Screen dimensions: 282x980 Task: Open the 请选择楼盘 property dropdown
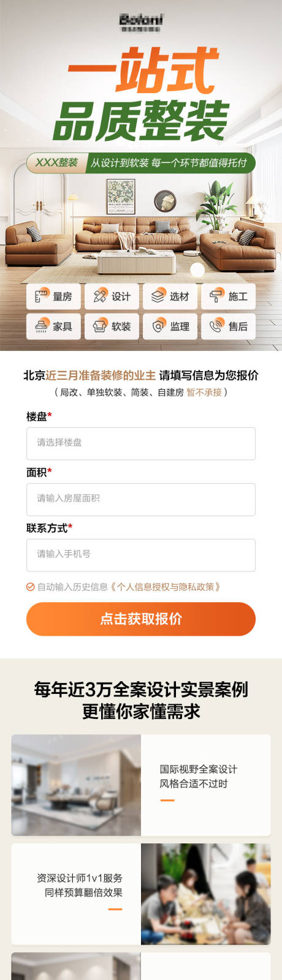coord(141,443)
